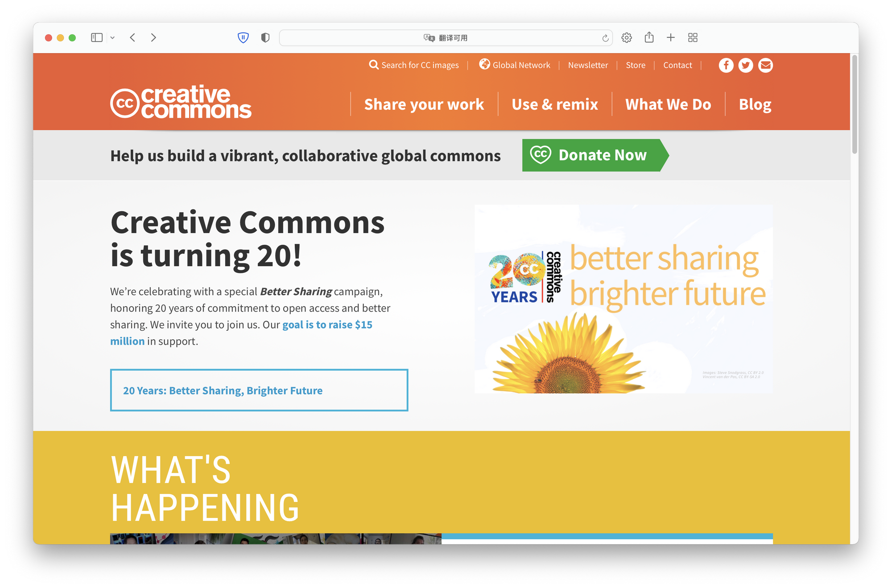Click the 'Creative Commons is turning 20!' heading
The width and height of the screenshot is (892, 588).
pos(248,239)
